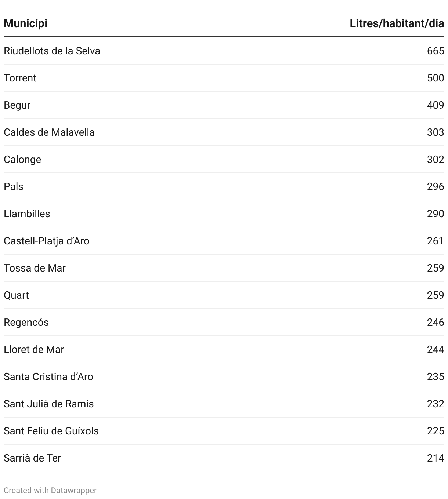
Task: Click the Sant Julià de Ramis cell
Action: [x=49, y=404]
